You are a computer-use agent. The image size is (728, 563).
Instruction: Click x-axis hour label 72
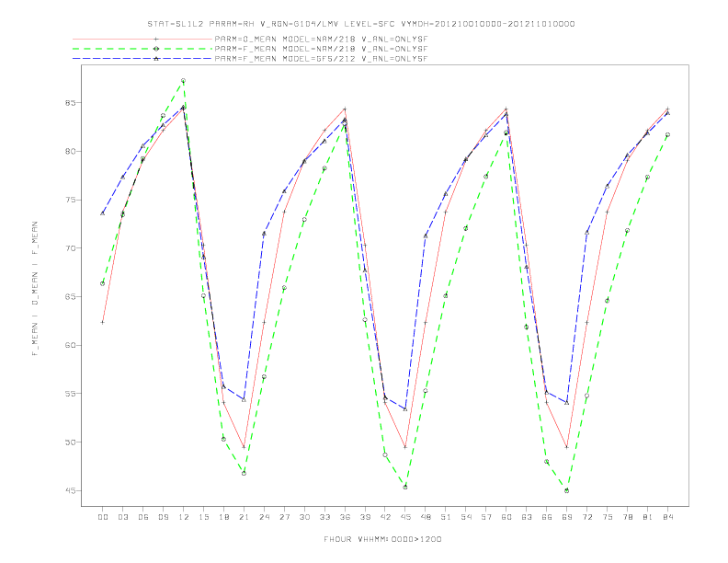point(587,517)
